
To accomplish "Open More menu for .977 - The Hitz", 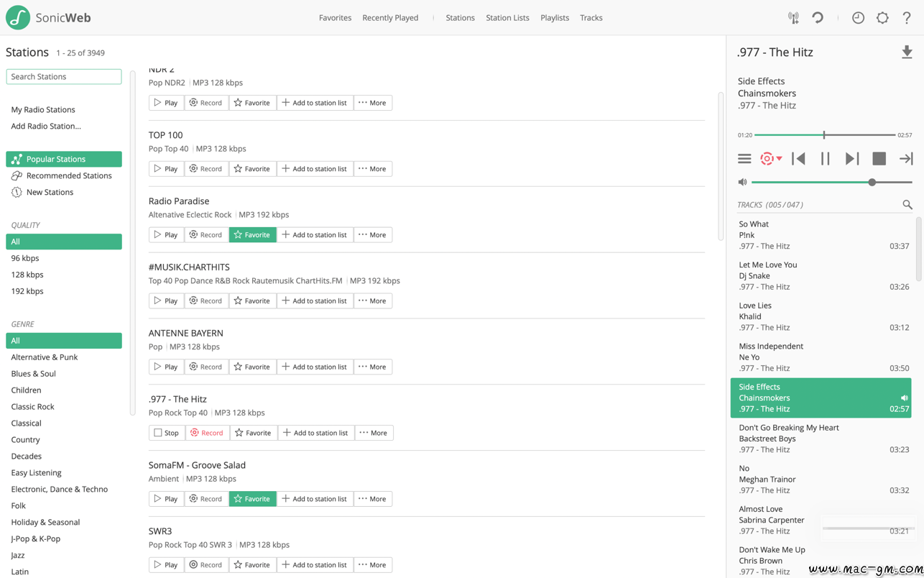I will tap(374, 433).
